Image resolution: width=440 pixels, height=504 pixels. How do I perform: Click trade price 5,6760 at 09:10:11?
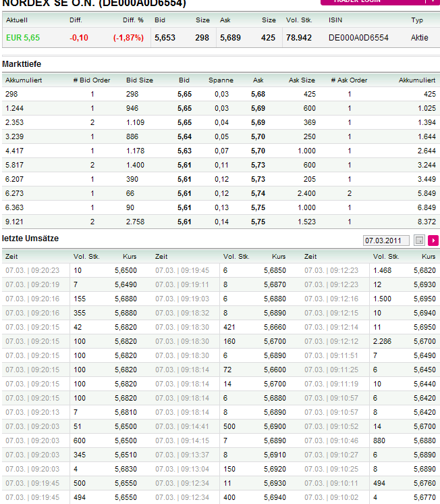click(x=424, y=483)
